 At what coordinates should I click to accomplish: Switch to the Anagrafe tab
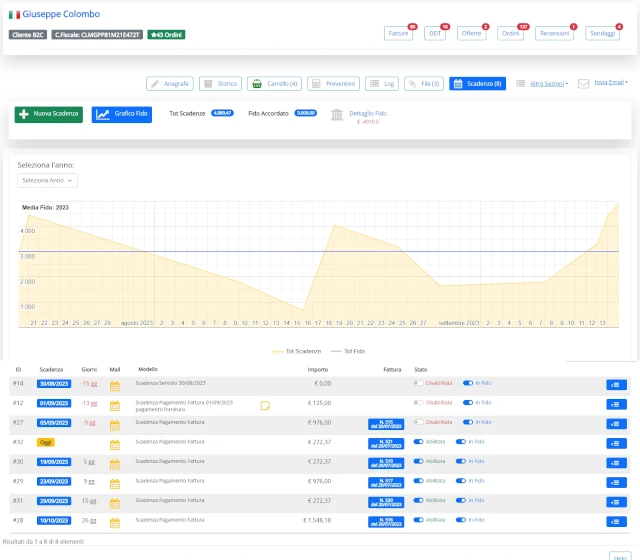click(x=170, y=84)
